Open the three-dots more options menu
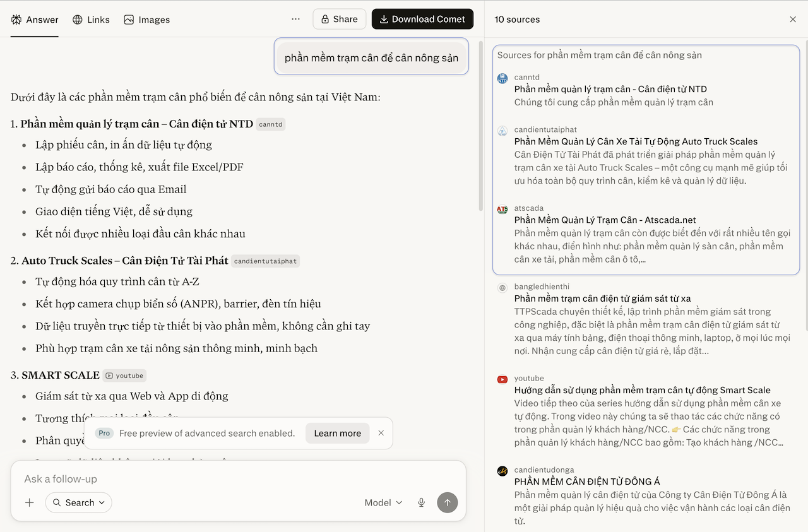This screenshot has width=808, height=532. (x=295, y=19)
